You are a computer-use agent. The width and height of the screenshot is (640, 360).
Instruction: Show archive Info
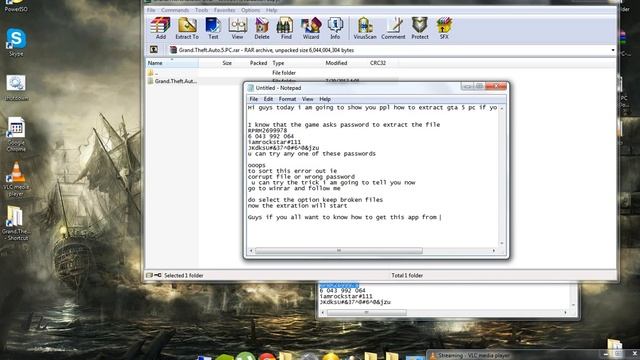point(335,28)
